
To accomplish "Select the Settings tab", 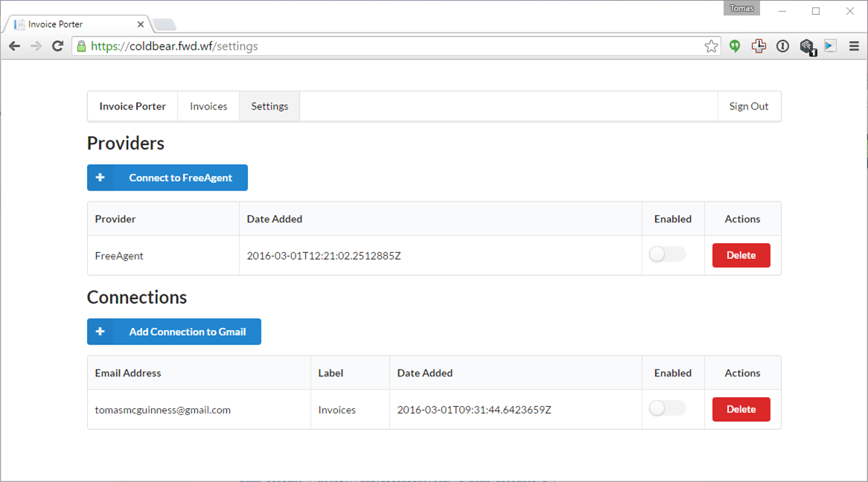I will [269, 106].
